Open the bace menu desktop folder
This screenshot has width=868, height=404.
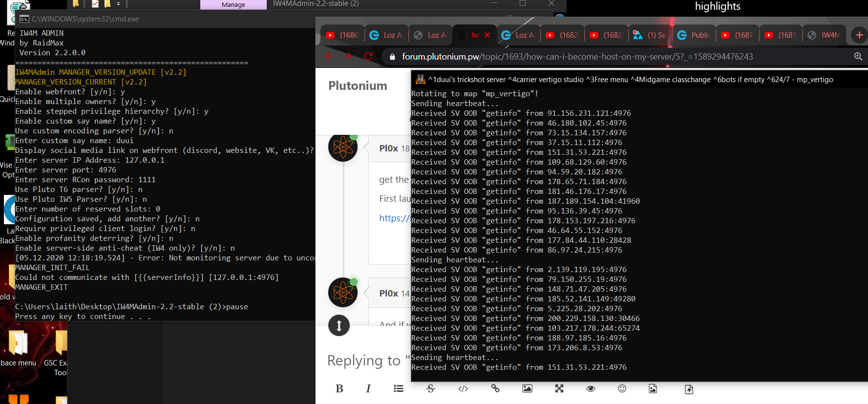[x=18, y=348]
